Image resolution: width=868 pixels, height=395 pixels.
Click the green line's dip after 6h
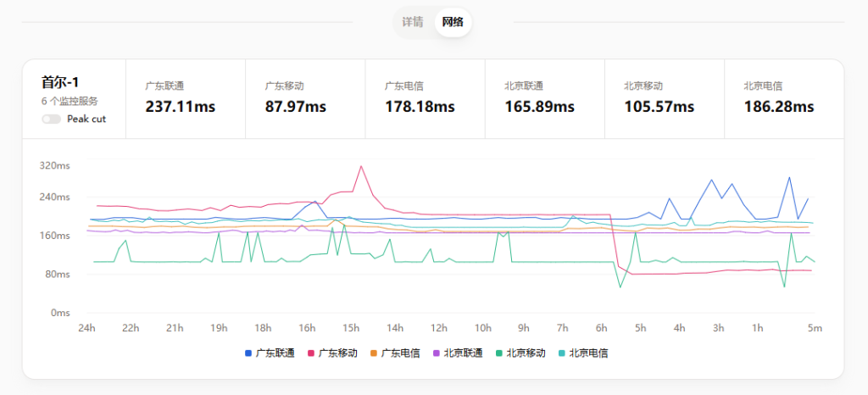[620, 287]
